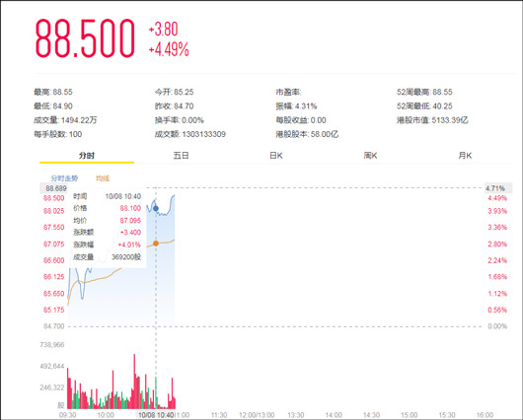The width and height of the screenshot is (523, 420).
Task: Switch to the 五日 five-day tab
Action: tap(182, 156)
